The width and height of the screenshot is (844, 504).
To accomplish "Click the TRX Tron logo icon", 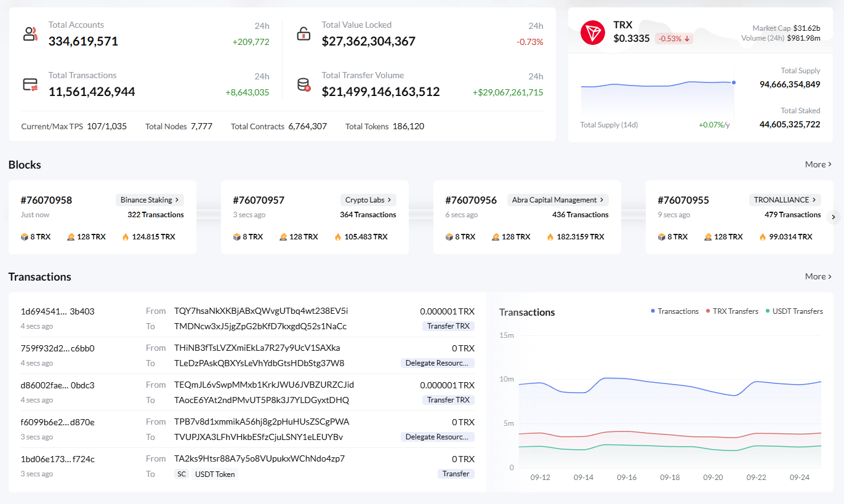I will click(x=593, y=33).
